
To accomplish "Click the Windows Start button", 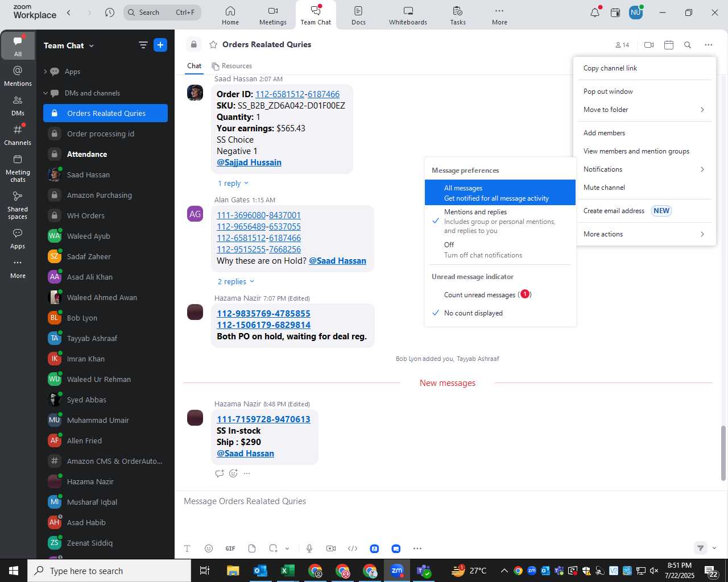I will click(x=14, y=571).
